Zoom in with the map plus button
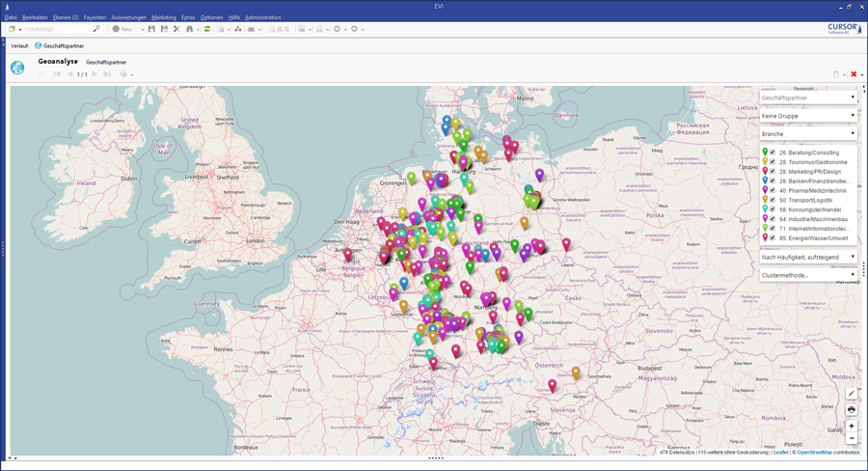This screenshot has width=868, height=471. click(851, 426)
